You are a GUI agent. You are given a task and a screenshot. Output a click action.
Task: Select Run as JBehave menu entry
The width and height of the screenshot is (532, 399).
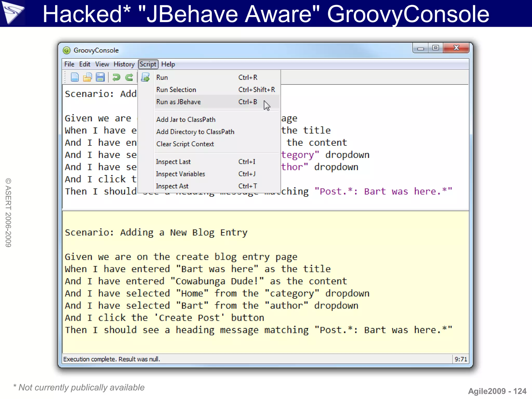(x=217, y=102)
